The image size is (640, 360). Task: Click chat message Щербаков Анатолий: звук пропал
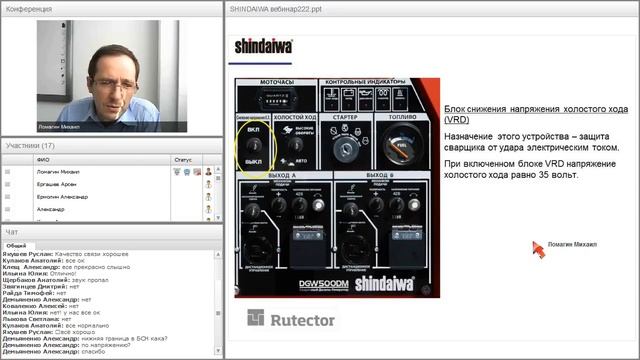point(56,280)
